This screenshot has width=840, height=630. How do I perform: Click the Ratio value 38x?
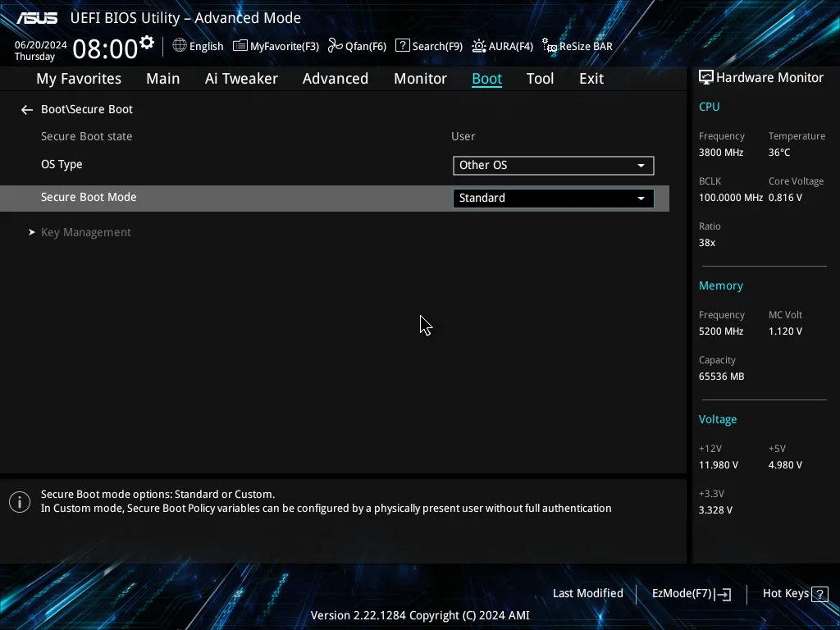coord(707,243)
